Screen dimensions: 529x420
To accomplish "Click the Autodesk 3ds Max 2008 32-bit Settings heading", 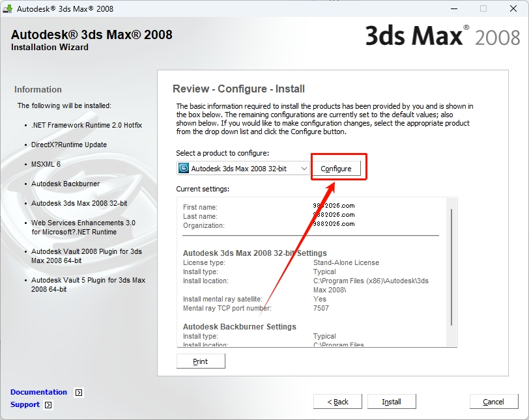I will (x=255, y=253).
